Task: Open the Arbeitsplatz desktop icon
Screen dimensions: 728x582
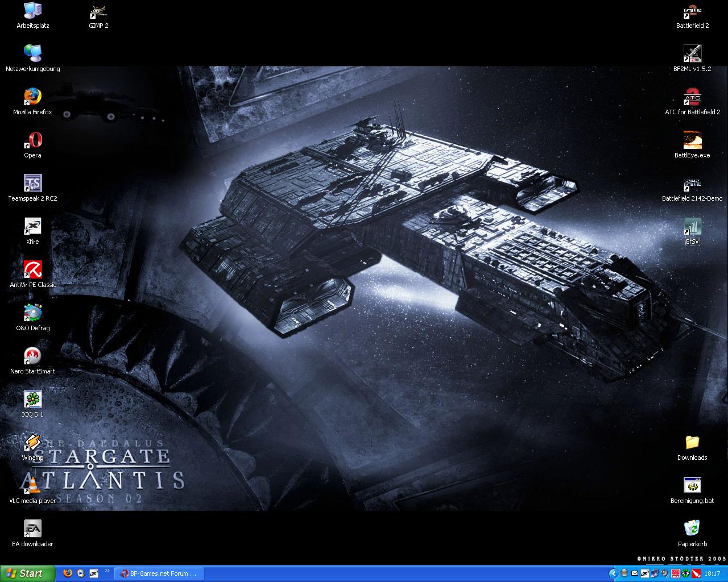Action: coord(32,16)
